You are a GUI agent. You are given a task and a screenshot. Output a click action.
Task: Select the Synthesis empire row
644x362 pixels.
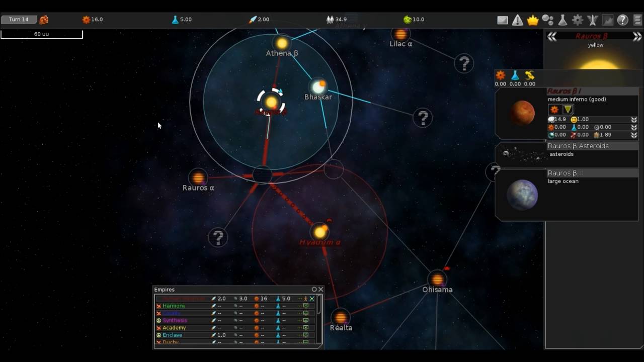coord(235,320)
